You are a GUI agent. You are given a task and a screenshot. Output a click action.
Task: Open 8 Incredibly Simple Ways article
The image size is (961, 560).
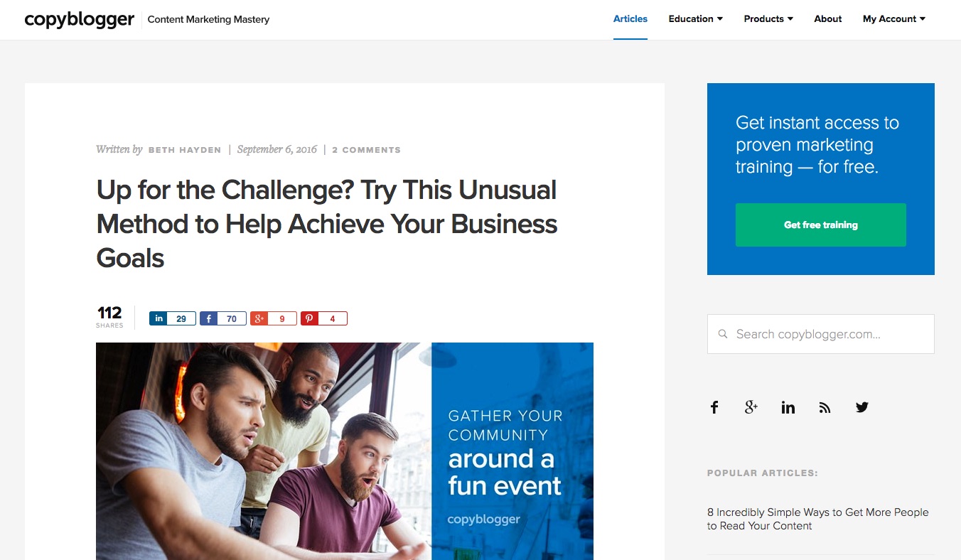(818, 519)
